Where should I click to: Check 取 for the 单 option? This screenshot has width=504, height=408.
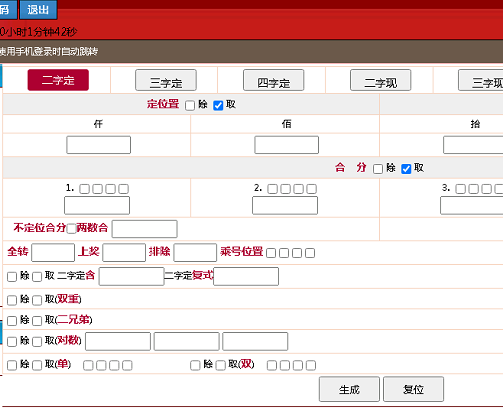[37, 365]
